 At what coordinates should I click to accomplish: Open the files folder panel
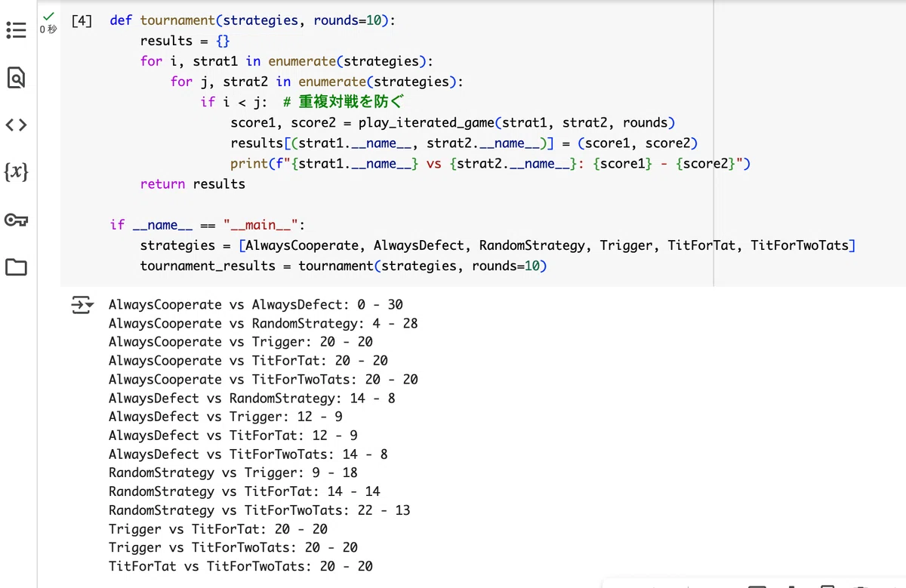16,267
